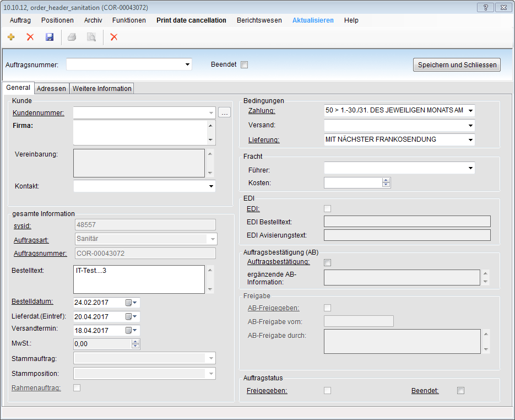This screenshot has width=515, height=420.
Task: Expand the Führer dropdown in Fracht
Action: (x=470, y=168)
